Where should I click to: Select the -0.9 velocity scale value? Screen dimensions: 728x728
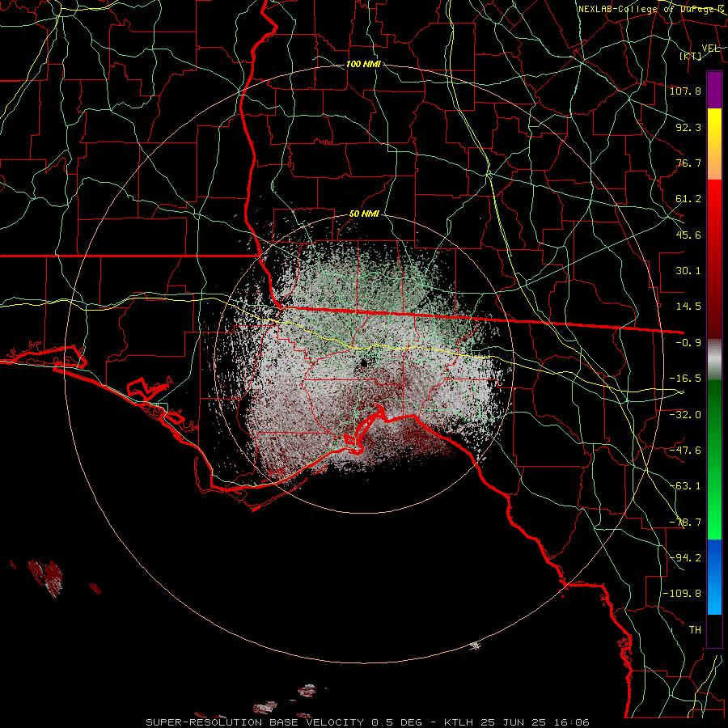(688, 343)
